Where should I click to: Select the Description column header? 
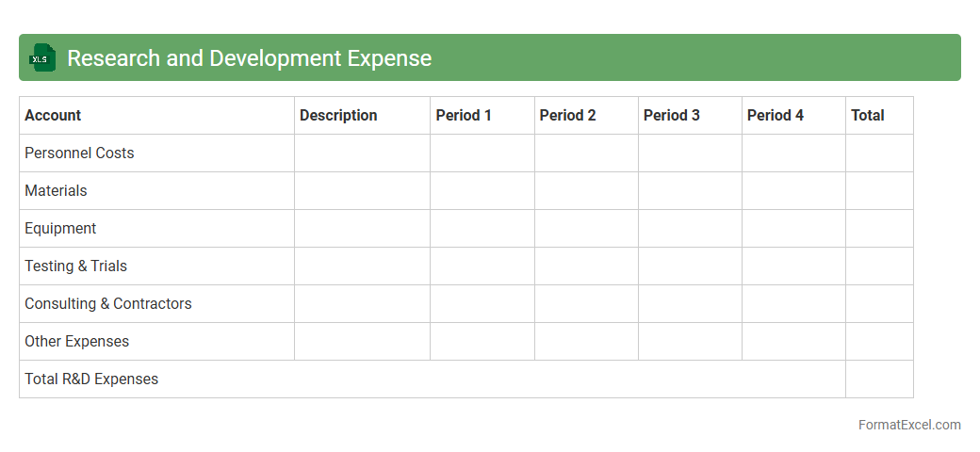(x=338, y=116)
